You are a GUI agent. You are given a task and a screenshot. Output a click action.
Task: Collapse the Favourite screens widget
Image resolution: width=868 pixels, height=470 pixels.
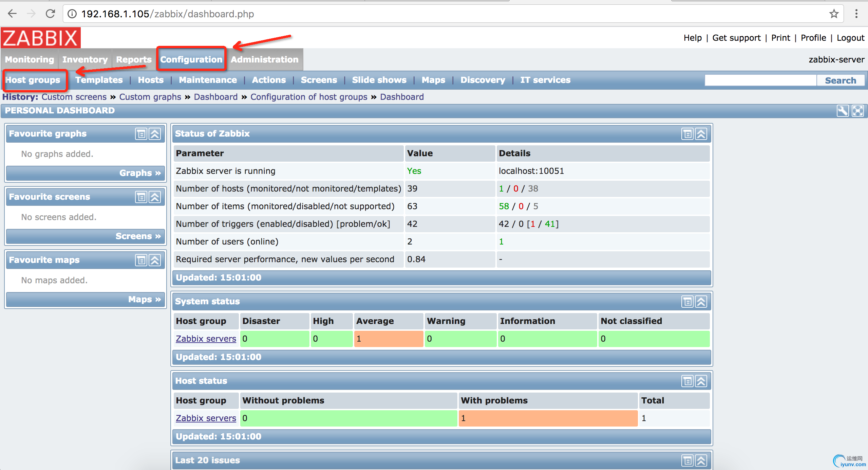[x=155, y=197]
